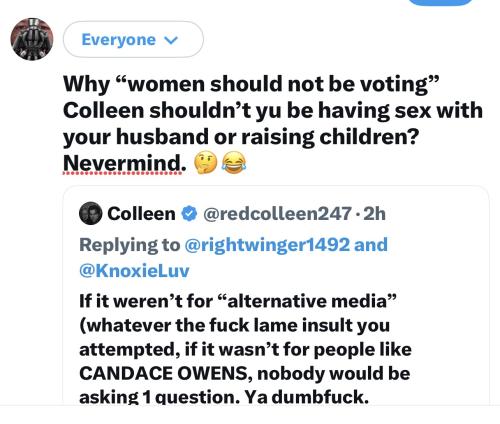Open Colleen's small avatar in quoted post
The image size is (500, 424).
(x=90, y=213)
